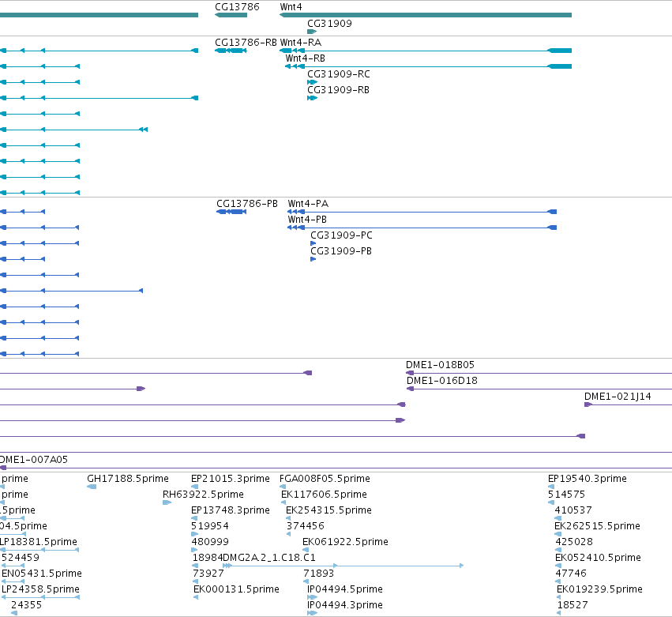Click the EK262515.5prime EST label
The height and width of the screenshot is (617, 672).
[598, 525]
